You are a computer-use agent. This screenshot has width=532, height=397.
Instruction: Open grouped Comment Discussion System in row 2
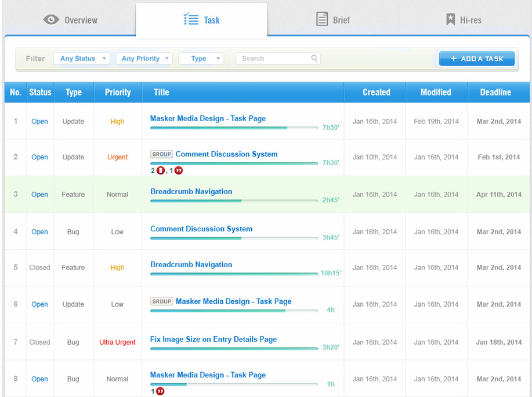226,154
